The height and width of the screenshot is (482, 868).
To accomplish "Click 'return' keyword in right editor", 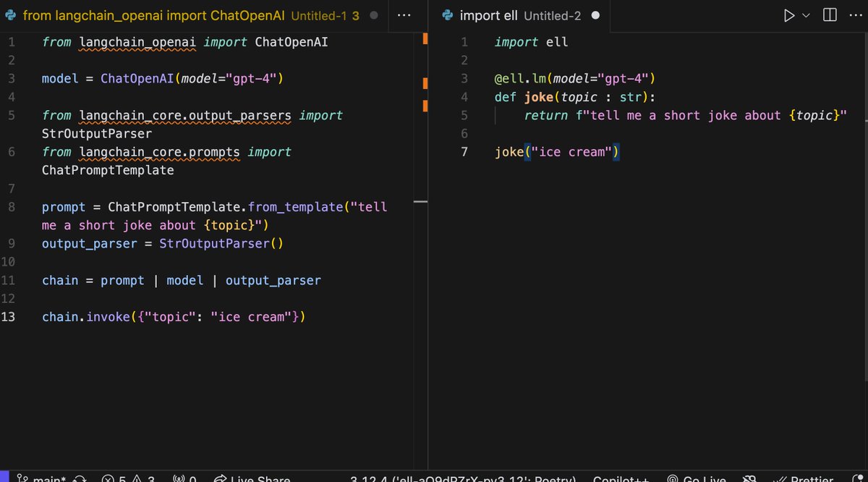I will [546, 115].
